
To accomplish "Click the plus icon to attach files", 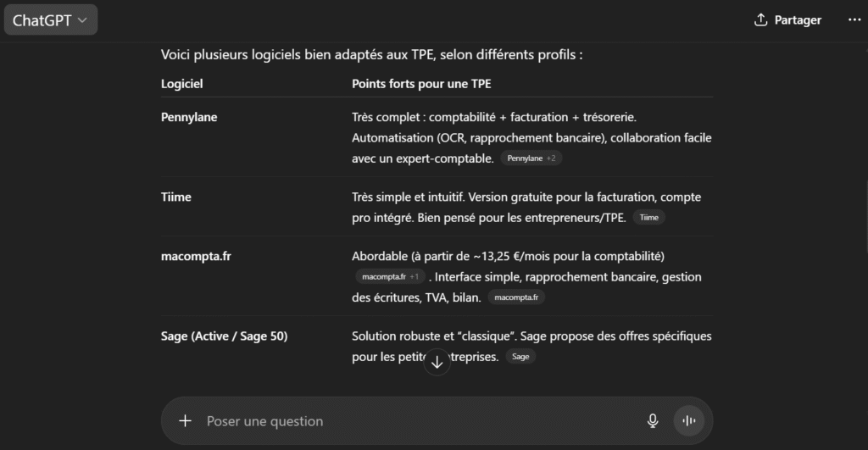I will click(x=185, y=421).
